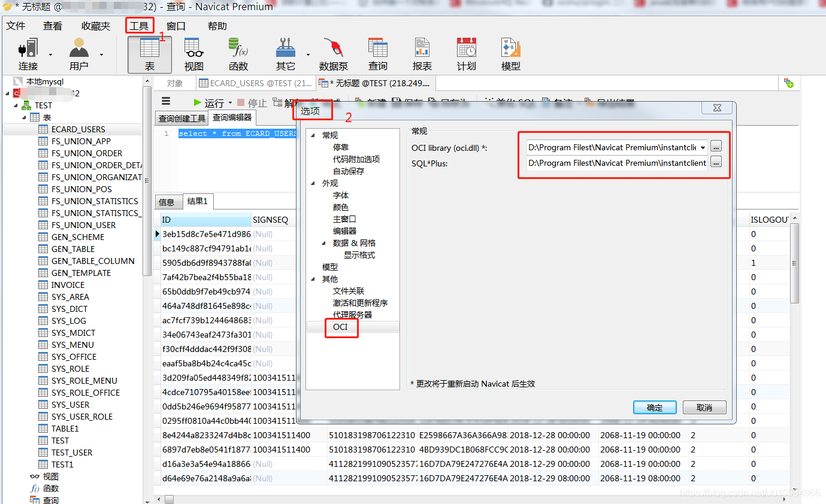Open dropdown arrow next to 连接 toolbar button
The image size is (826, 504).
coord(51,54)
